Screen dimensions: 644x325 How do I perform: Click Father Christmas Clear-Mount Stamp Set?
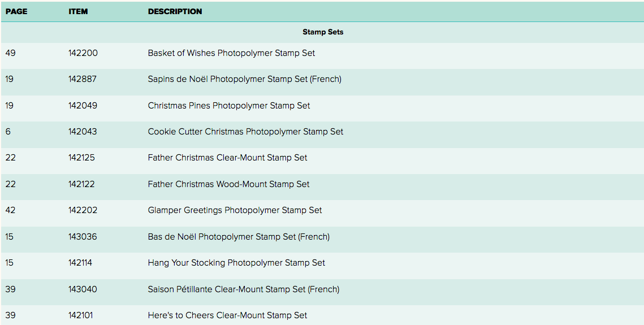[x=227, y=158]
